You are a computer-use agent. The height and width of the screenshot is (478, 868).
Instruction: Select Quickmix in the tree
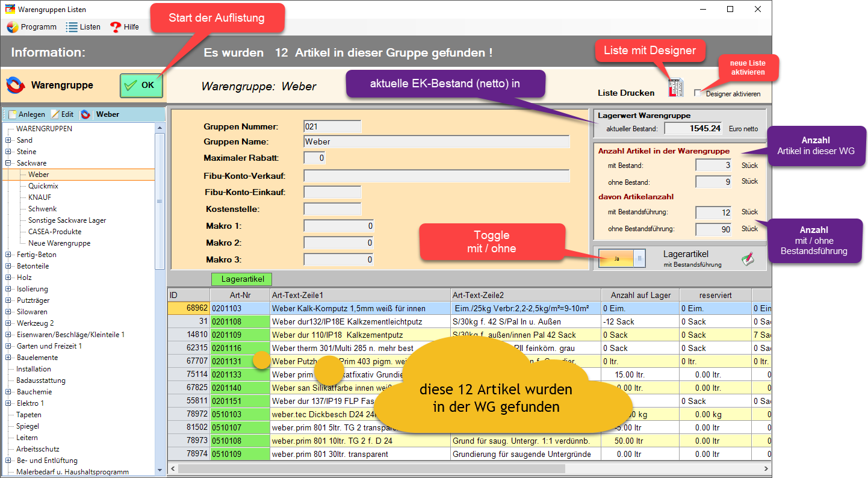click(43, 186)
